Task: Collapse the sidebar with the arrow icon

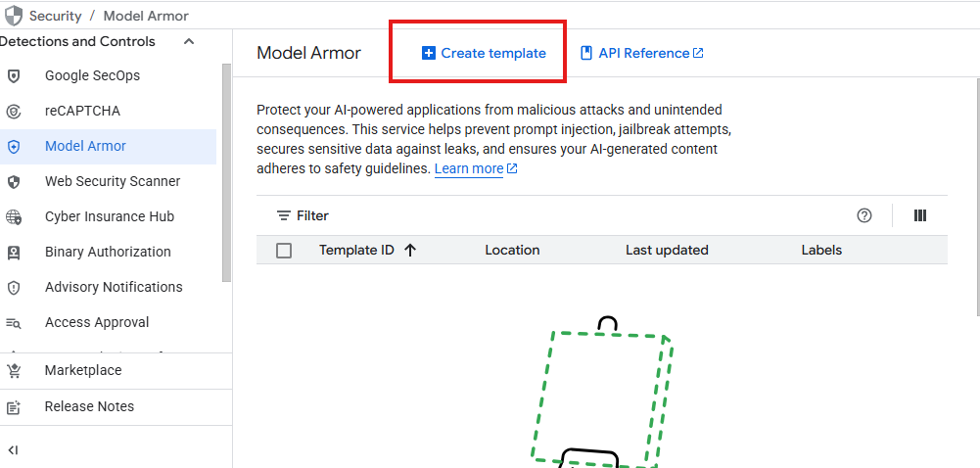Action: click(13, 449)
